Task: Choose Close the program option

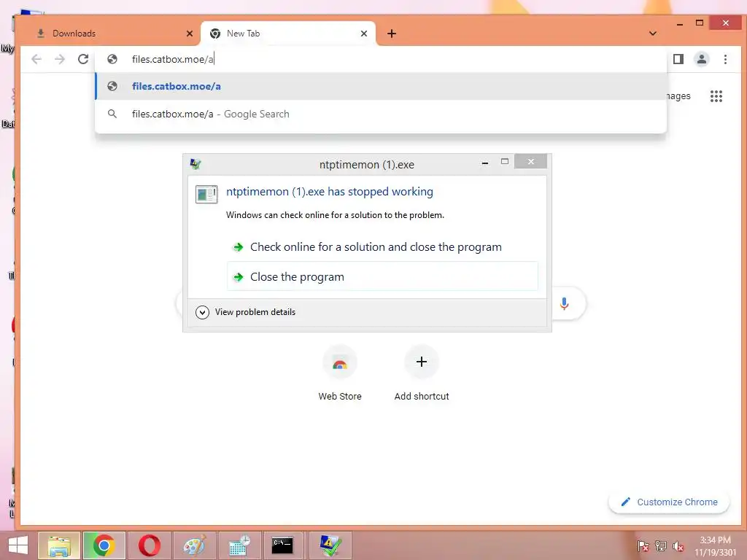Action: tap(382, 276)
